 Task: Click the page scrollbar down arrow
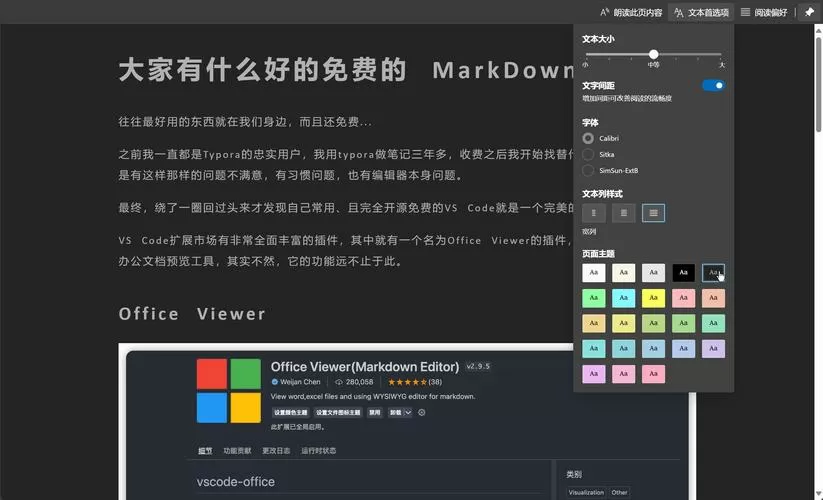coord(818,494)
